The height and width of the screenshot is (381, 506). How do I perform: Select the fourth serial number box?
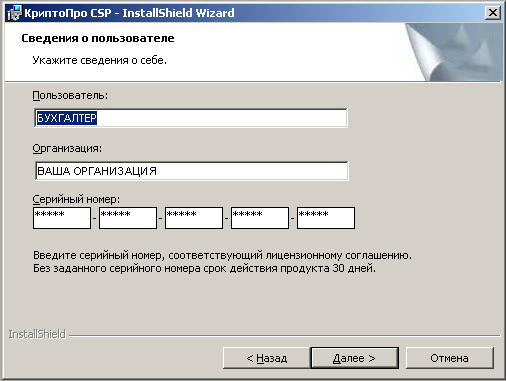260,218
